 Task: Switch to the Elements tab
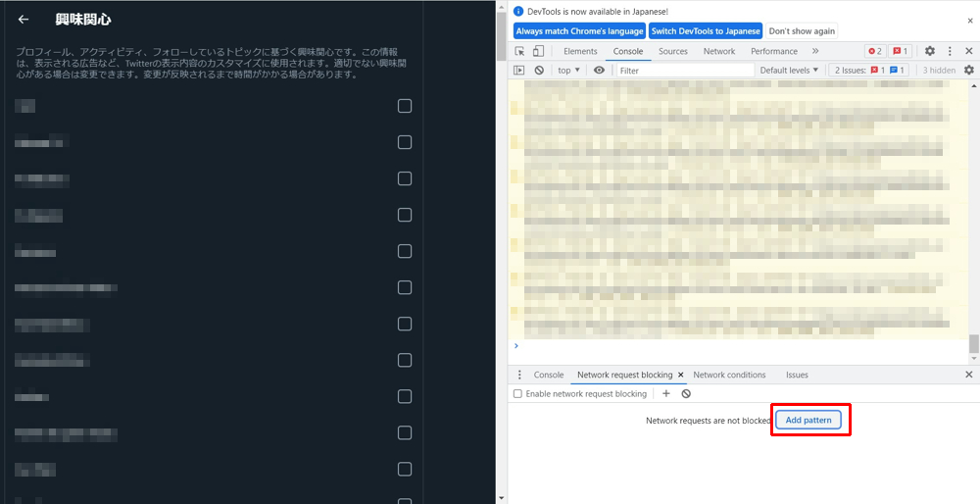pyautogui.click(x=580, y=51)
